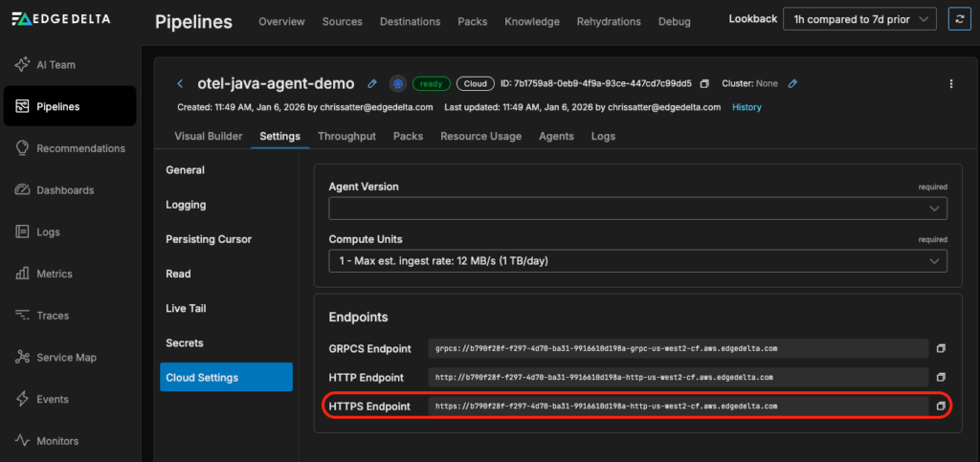Expand the Agent Version dropdown
Screen dimensions: 980x462
coord(637,208)
